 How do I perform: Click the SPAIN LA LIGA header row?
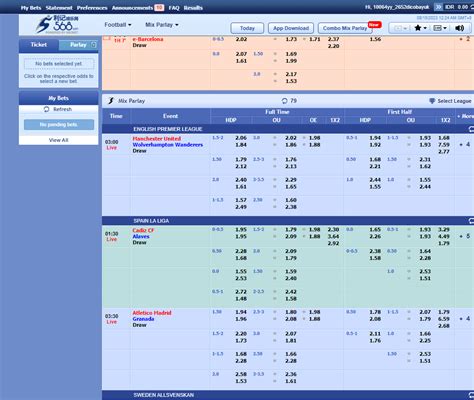[x=288, y=221]
